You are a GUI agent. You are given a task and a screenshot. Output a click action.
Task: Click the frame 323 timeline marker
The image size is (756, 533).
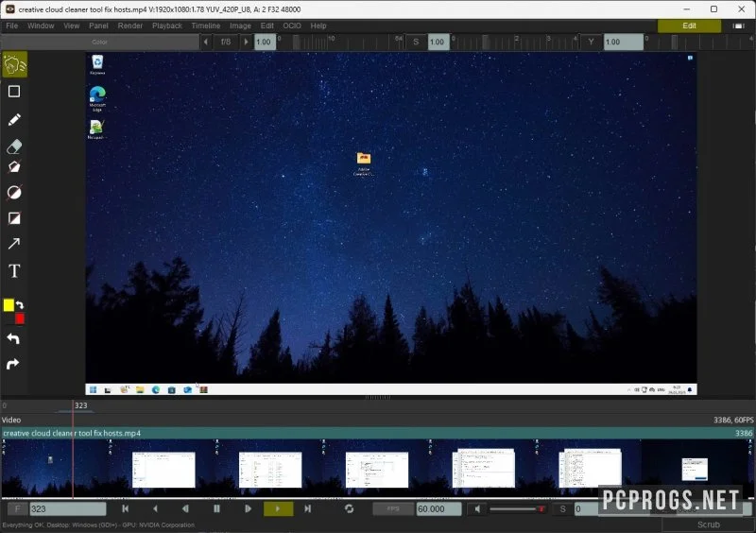80,405
